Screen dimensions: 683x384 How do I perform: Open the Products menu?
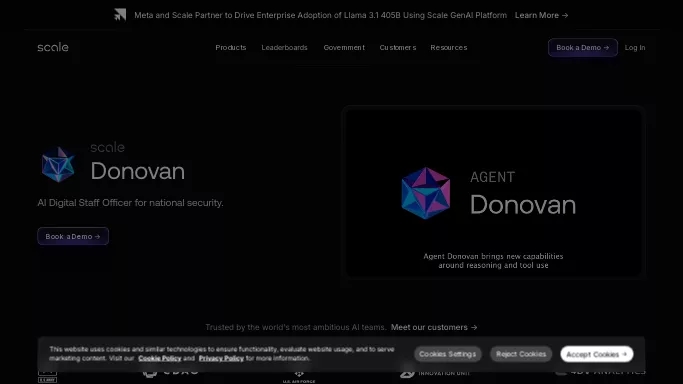(231, 47)
